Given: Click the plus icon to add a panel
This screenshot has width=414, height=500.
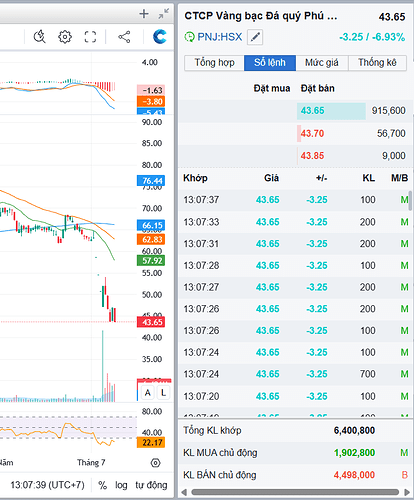Looking at the screenshot, I should pyautogui.click(x=144, y=14).
